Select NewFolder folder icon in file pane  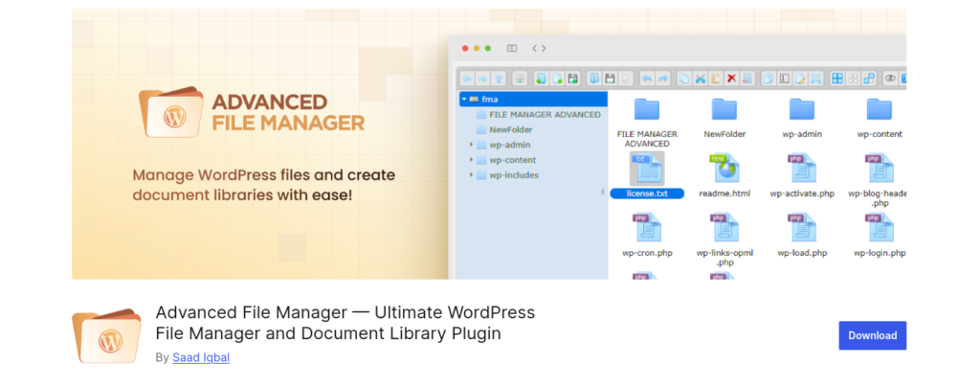point(724,109)
